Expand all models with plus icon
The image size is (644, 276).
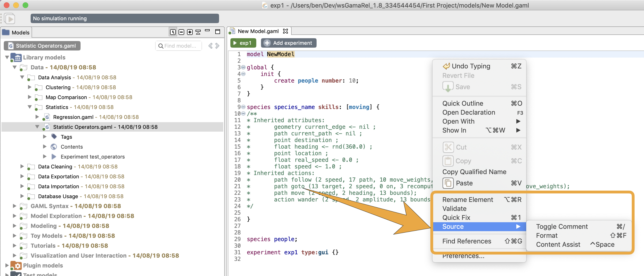[190, 32]
